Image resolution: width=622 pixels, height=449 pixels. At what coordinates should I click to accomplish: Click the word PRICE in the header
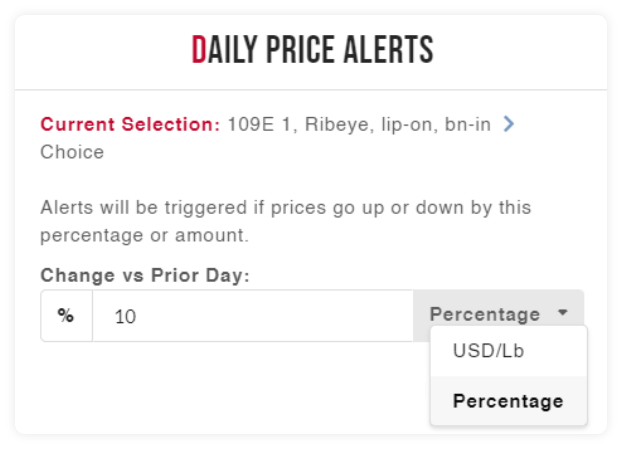pos(316,49)
